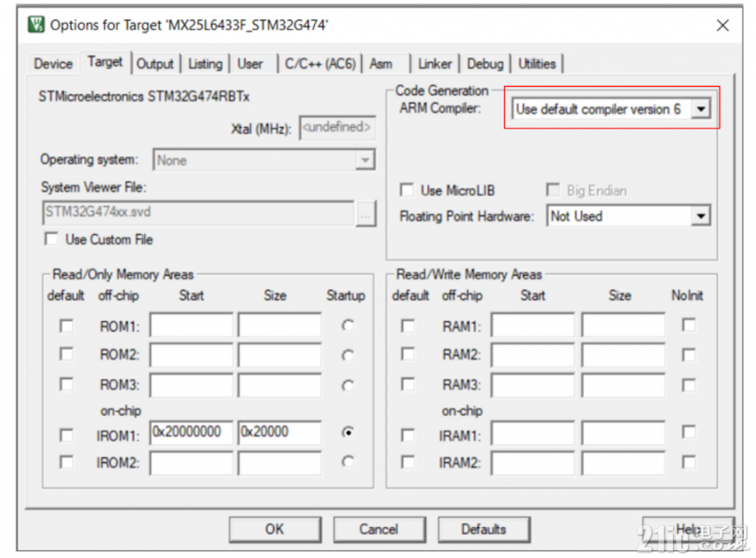Screen dimensions: 756x558
Task: Click the IROM1 Start field showing 0x20000000
Action: [192, 432]
